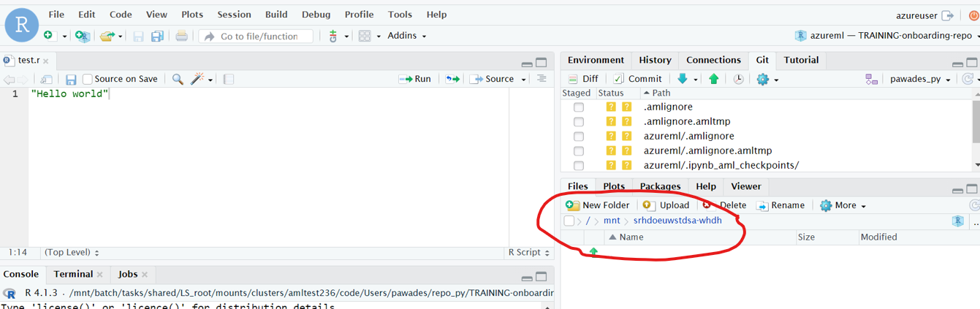980x309 pixels.
Task: Stage the azureml/.amlignore.amltmp checkbox
Action: point(579,151)
